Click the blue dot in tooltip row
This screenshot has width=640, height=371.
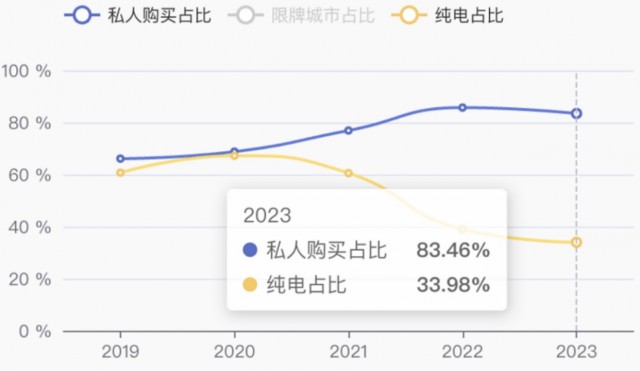250,250
